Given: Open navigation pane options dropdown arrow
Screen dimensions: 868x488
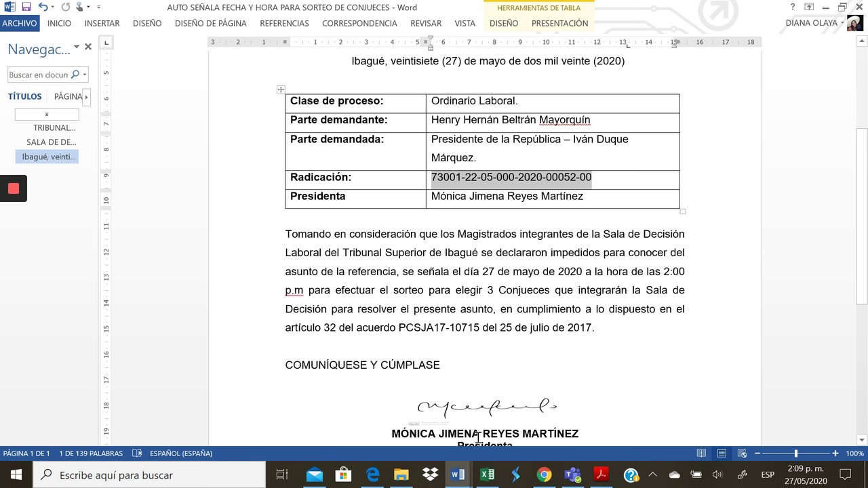Looking at the screenshot, I should pos(77,47).
